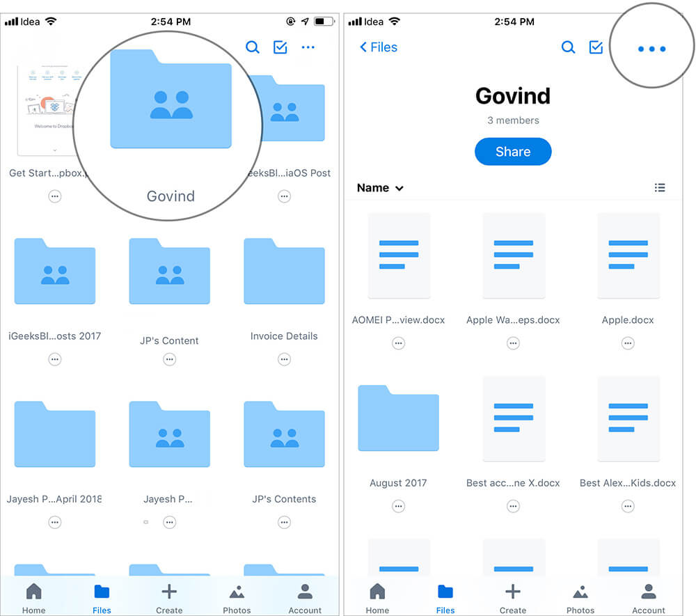Open Invoice Details folder
Viewport: 696px width, 616px height.
click(x=284, y=271)
